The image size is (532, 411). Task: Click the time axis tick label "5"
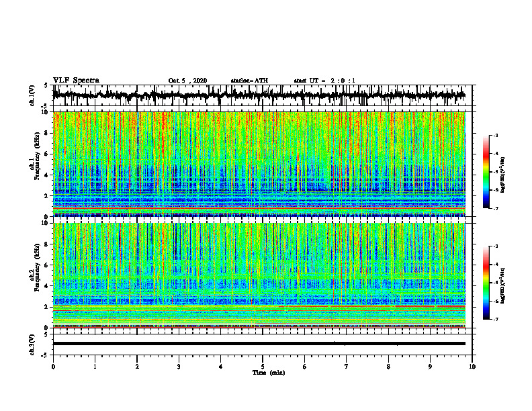coord(263,367)
